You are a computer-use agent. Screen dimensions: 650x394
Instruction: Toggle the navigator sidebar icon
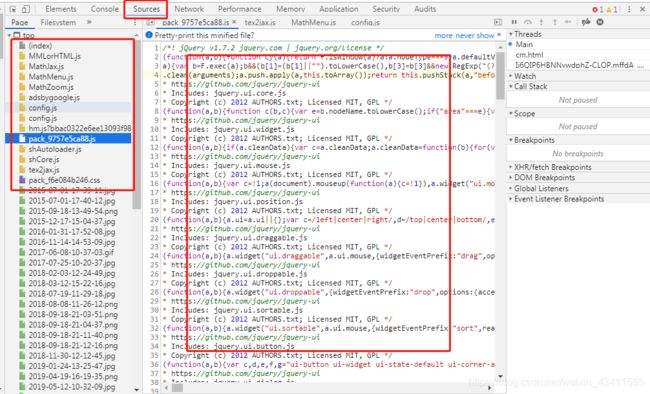click(x=150, y=22)
